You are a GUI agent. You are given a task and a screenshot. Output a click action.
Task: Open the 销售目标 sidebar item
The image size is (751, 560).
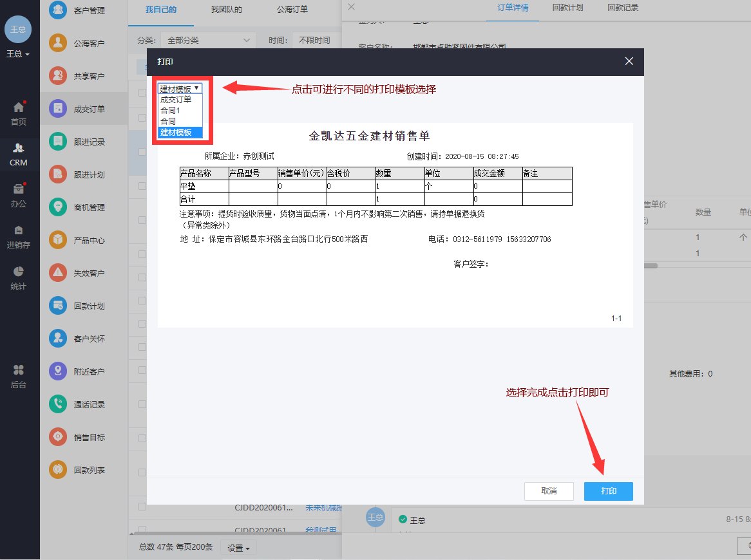pyautogui.click(x=84, y=438)
